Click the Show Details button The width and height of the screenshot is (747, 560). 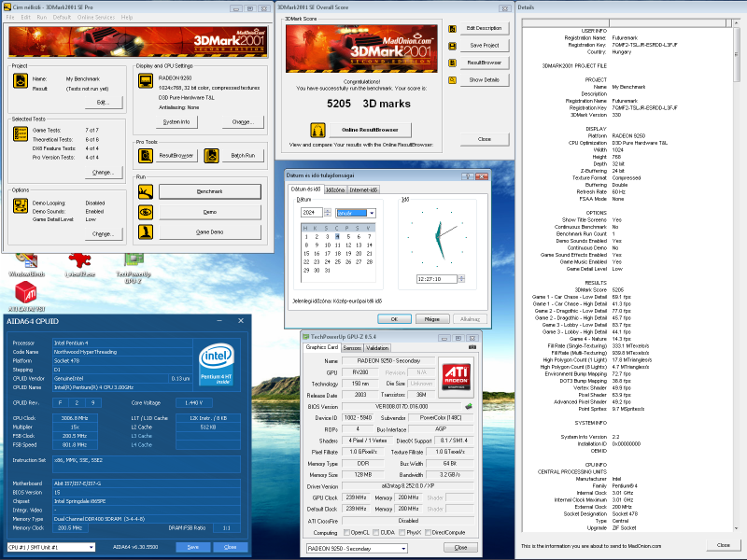tap(484, 80)
